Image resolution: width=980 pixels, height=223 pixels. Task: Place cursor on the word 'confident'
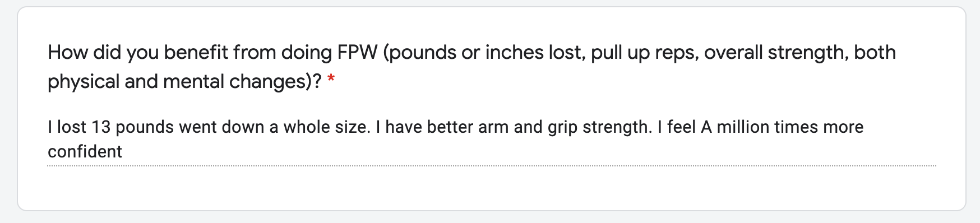coord(85,152)
